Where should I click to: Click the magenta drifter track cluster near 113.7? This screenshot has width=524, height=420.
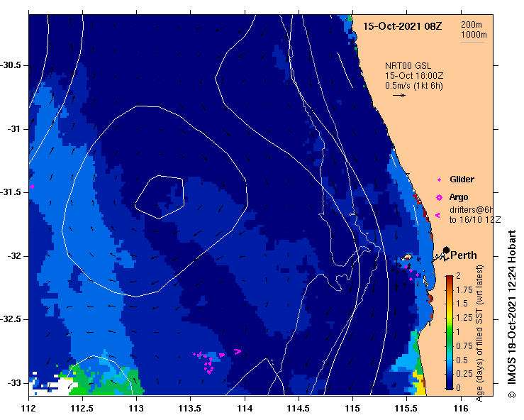click(216, 361)
